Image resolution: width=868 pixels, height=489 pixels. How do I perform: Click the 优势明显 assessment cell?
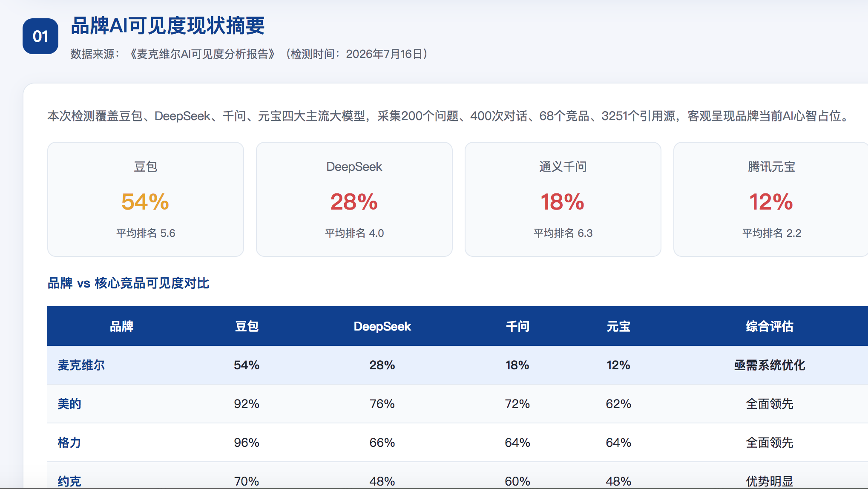point(770,481)
